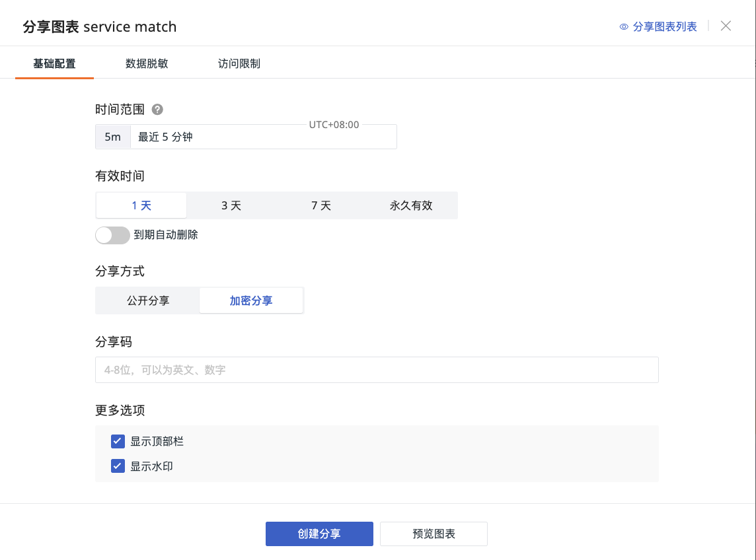Select 7 天 validity period

coord(321,205)
